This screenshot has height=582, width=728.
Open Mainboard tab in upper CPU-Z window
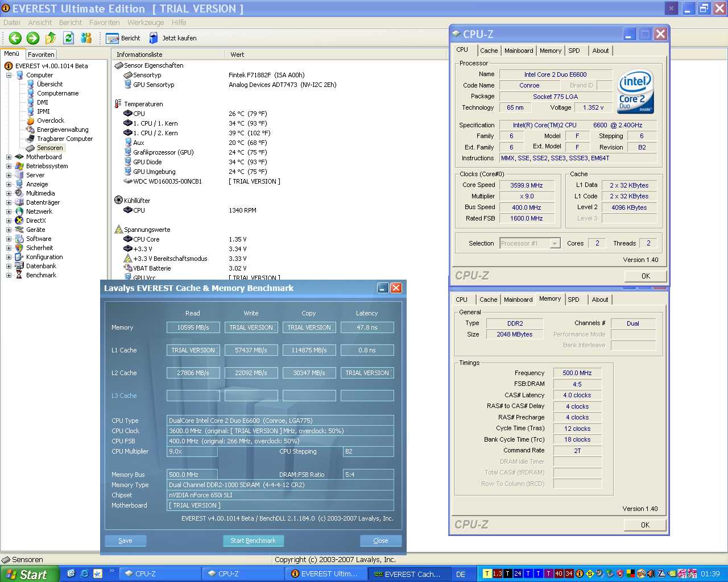[x=519, y=51]
